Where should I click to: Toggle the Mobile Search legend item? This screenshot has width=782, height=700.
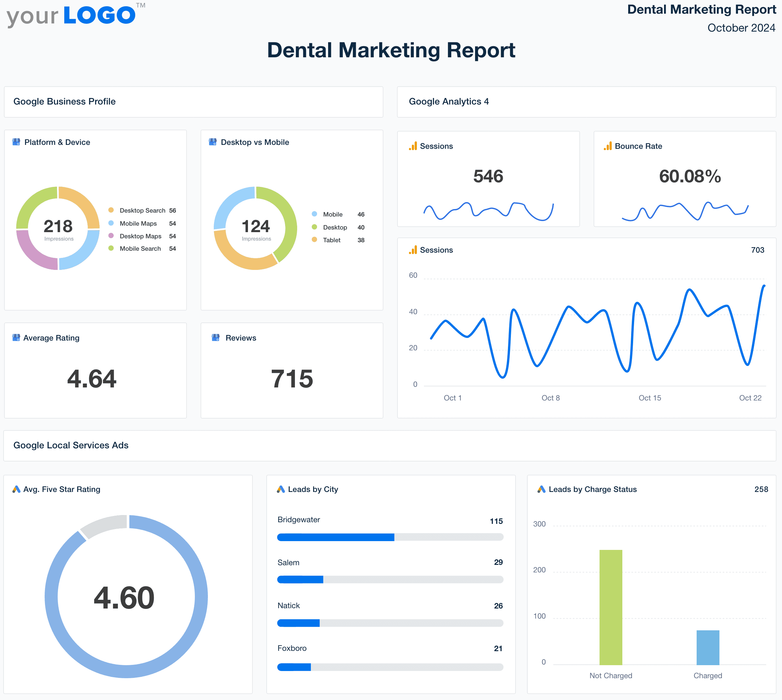tap(140, 248)
